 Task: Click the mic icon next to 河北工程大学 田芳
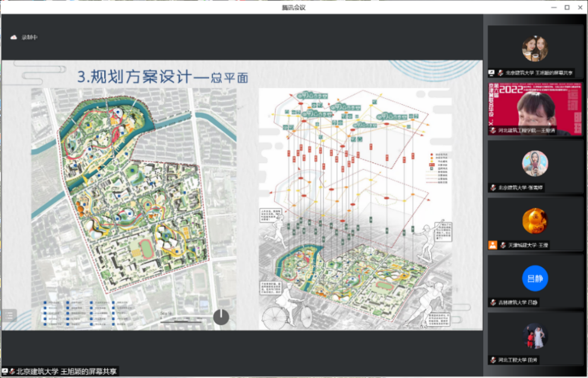pyautogui.click(x=493, y=360)
